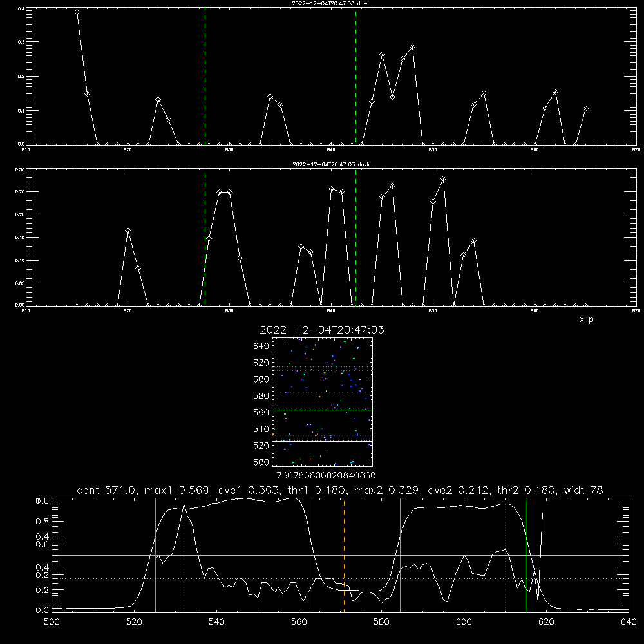Open the scatter image thumbnail in the middle

(x=322, y=402)
